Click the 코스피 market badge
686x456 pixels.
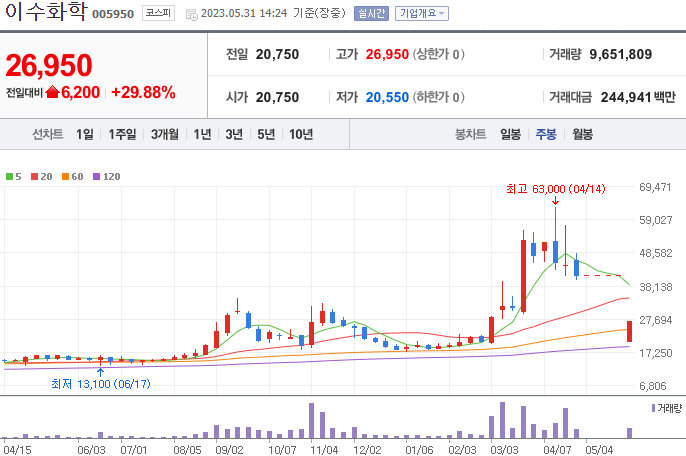click(158, 13)
